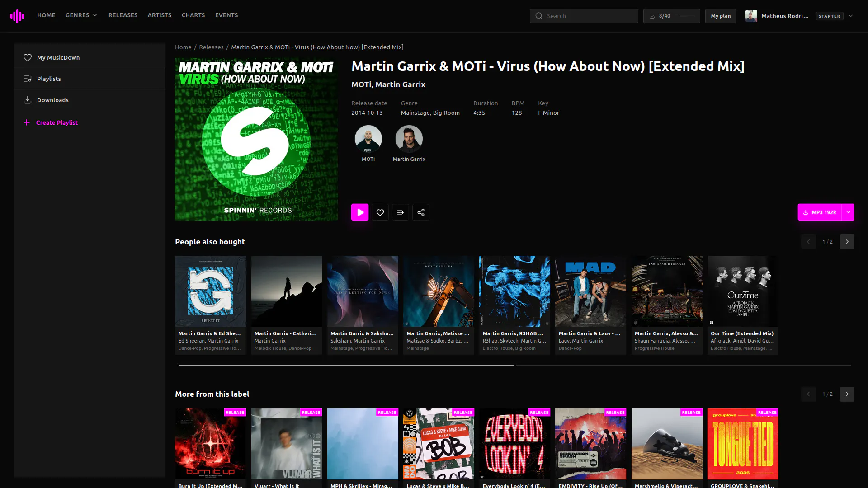Screen dimensions: 868x488
Task: Open Butterflies Martin Garrix, Matisse thumbnail
Action: pos(439,291)
